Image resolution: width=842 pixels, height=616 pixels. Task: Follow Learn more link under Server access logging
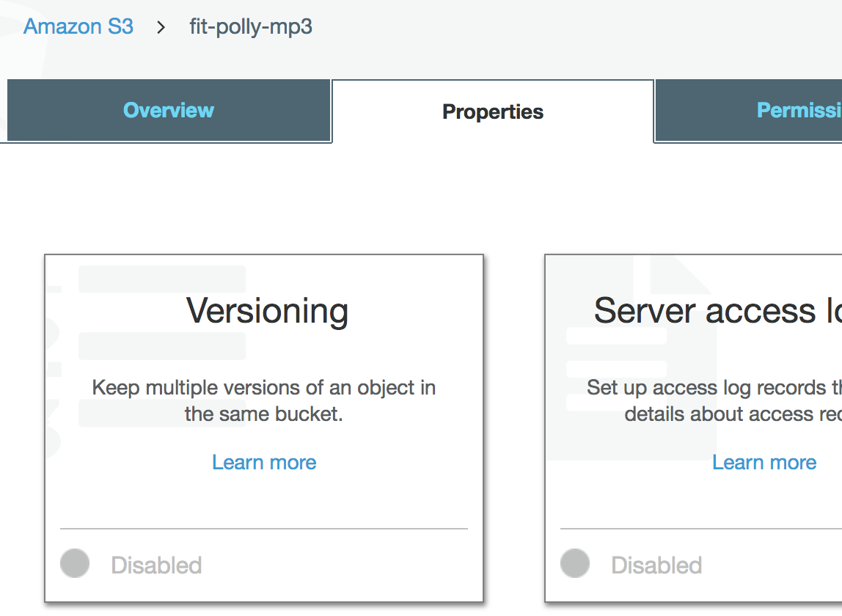764,463
